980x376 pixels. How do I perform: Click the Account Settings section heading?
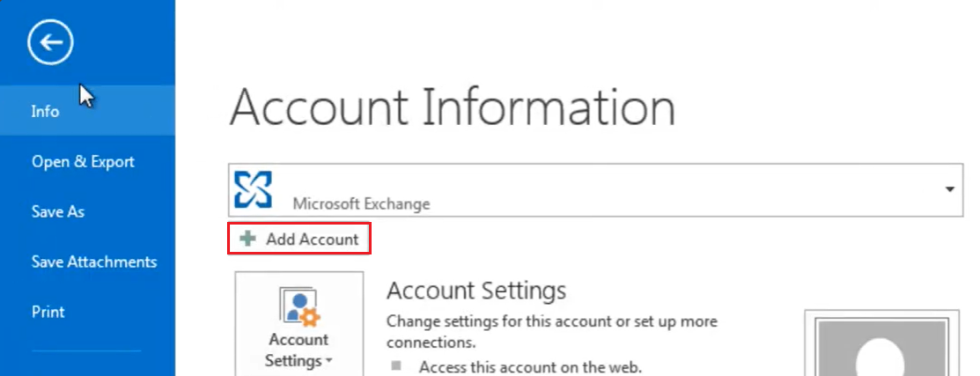click(x=476, y=290)
